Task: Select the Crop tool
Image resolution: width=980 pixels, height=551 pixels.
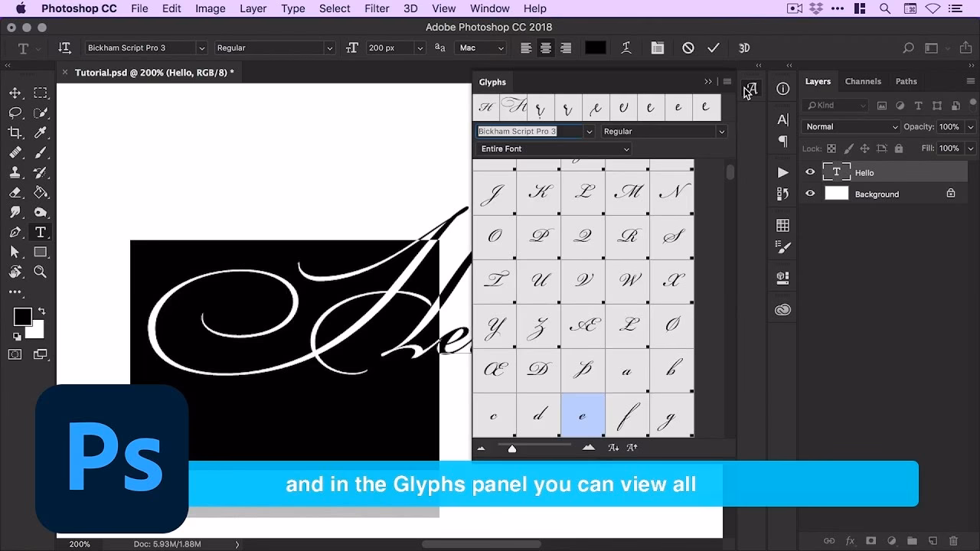Action: [x=16, y=132]
